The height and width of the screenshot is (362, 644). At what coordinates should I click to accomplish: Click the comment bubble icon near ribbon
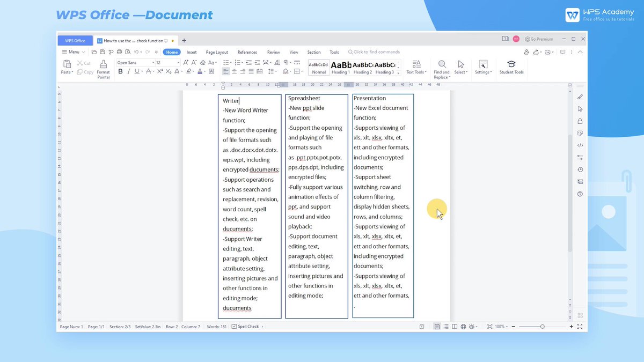pyautogui.click(x=562, y=52)
